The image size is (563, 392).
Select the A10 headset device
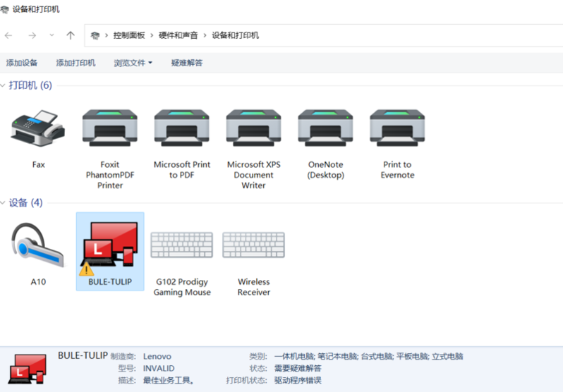38,245
